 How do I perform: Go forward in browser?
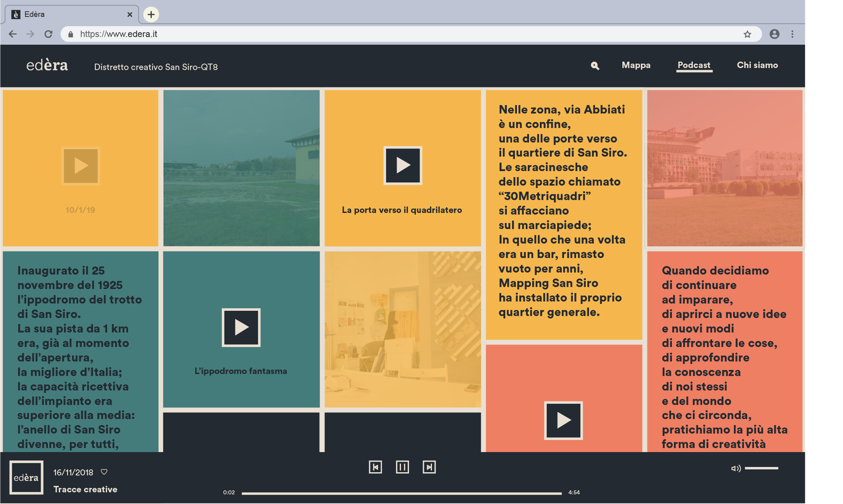[x=30, y=34]
